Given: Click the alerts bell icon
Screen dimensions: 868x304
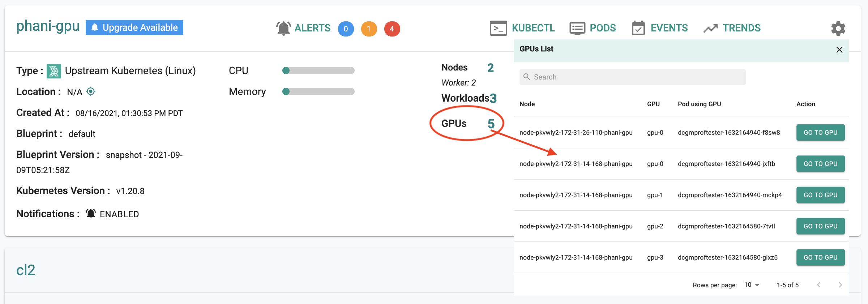Looking at the screenshot, I should [283, 28].
